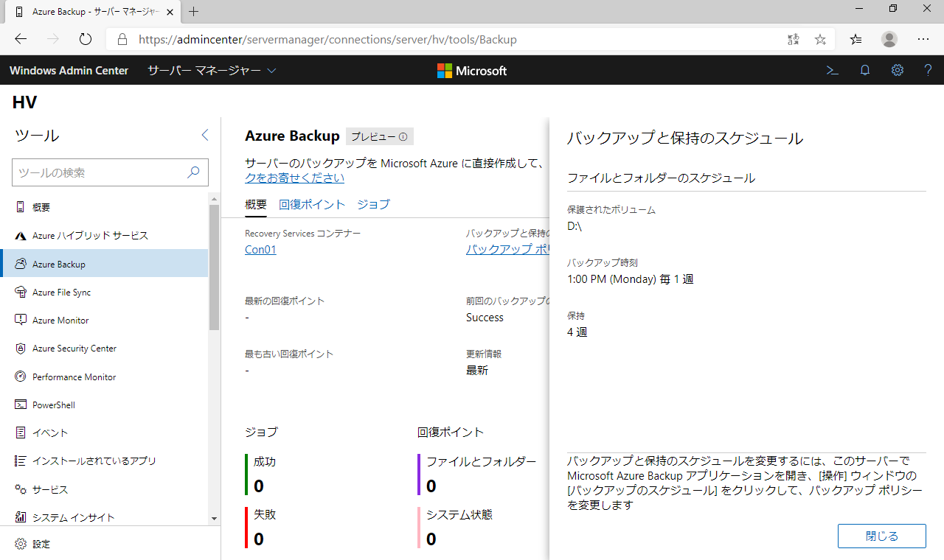Open サービス tool in sidebar

click(105, 490)
